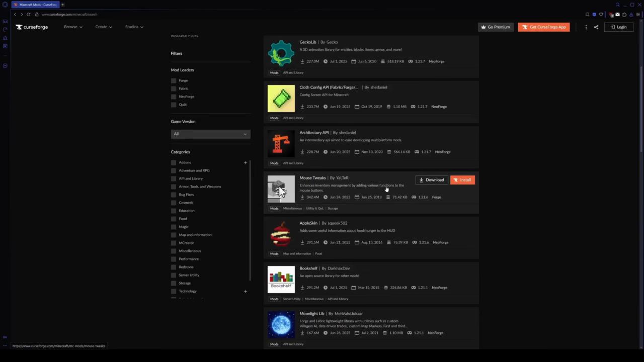Click the share icon in header

click(596, 27)
